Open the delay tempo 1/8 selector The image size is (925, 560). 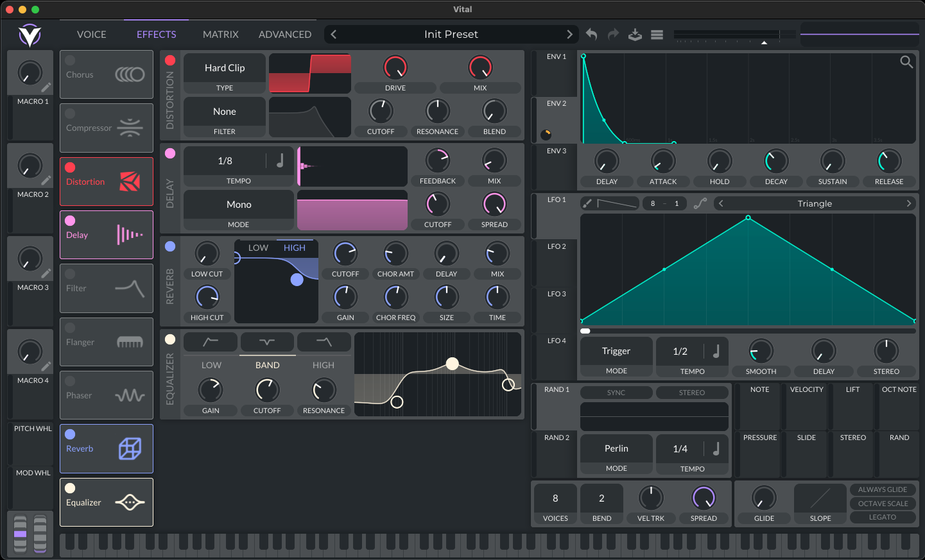coord(225,161)
